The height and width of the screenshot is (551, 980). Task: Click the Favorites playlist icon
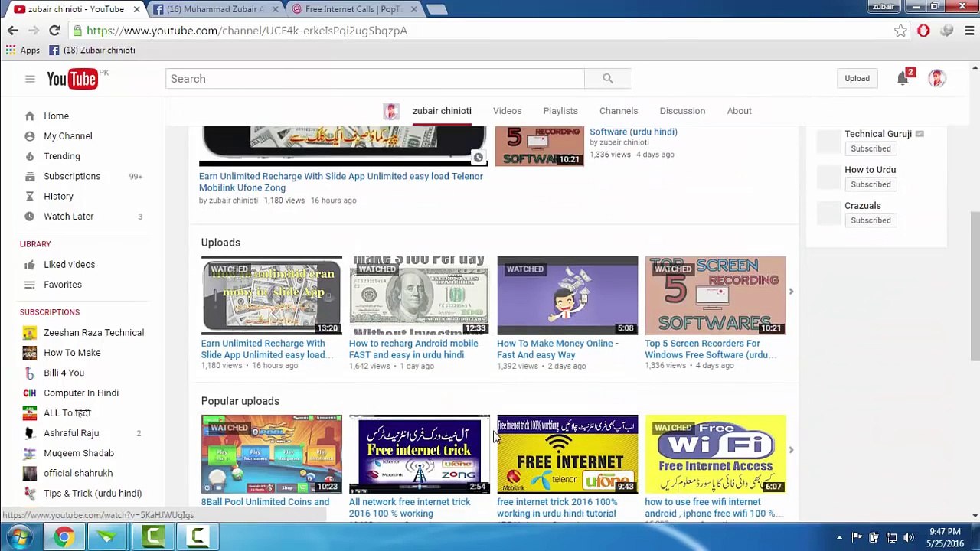coord(30,285)
